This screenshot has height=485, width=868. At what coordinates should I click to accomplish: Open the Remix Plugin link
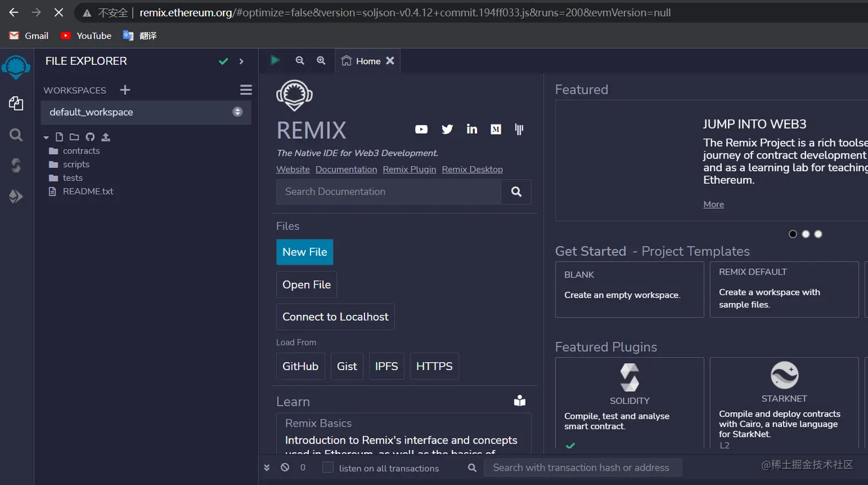pos(409,170)
